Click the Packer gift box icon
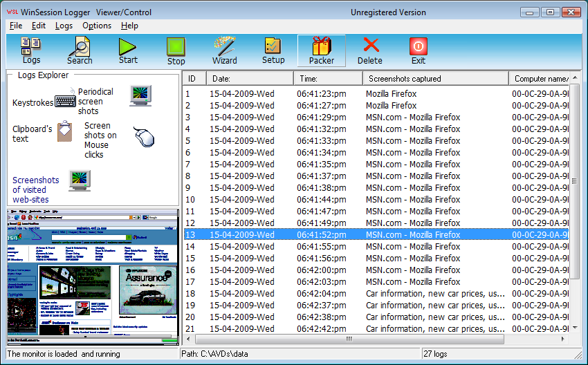 [322, 47]
